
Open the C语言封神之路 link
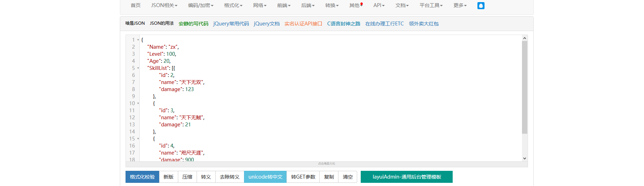[343, 24]
